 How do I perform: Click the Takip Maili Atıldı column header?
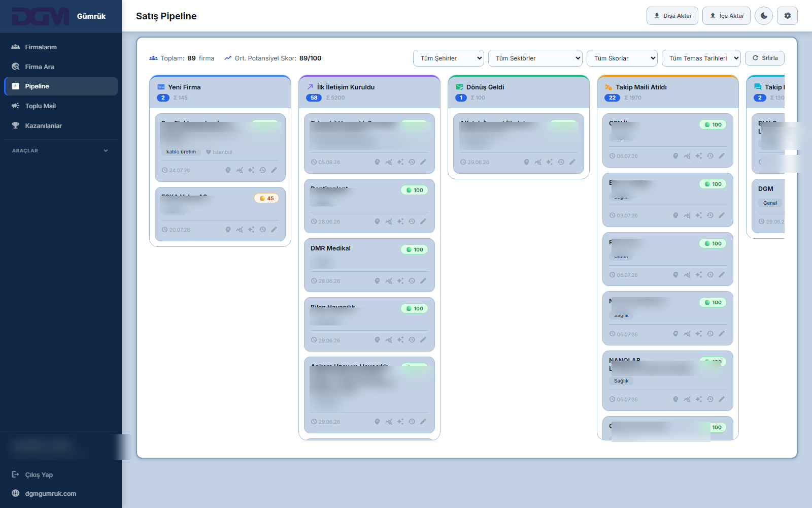pyautogui.click(x=668, y=92)
